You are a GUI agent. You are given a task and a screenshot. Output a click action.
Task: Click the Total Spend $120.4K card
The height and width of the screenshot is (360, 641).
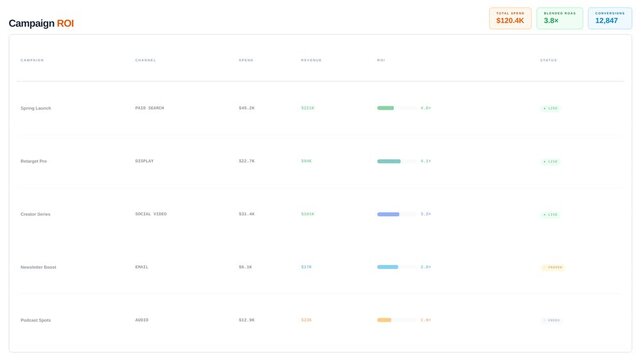coord(510,18)
